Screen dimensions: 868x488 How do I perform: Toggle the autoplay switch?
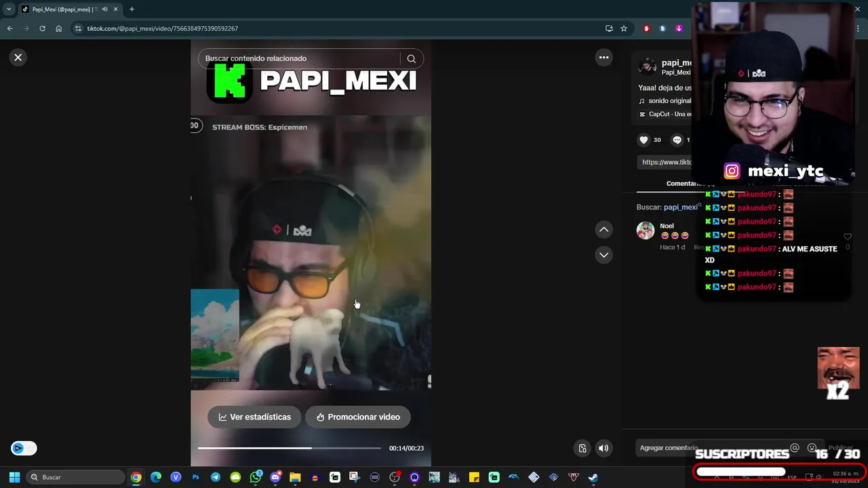coord(24,448)
